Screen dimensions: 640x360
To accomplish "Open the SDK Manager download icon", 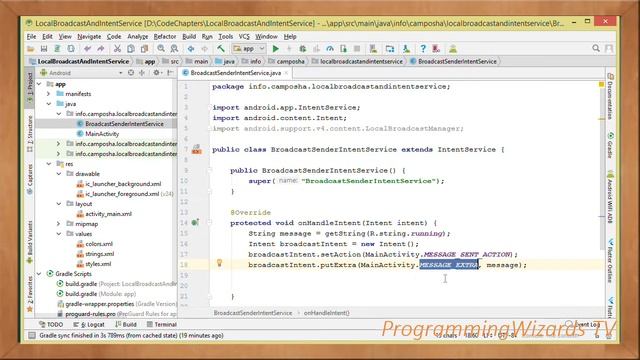I will coord(406,49).
